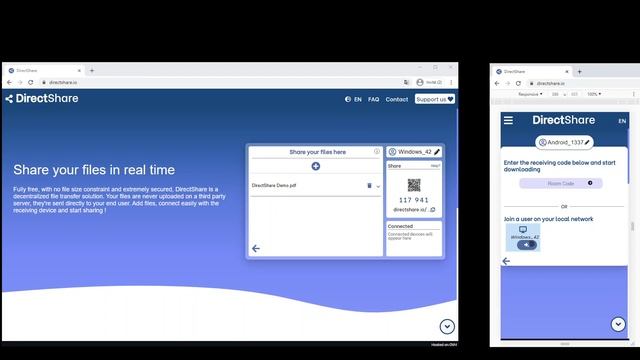Open the left browser's three-dot menu
Screen dimensions: 640x360
click(x=451, y=82)
